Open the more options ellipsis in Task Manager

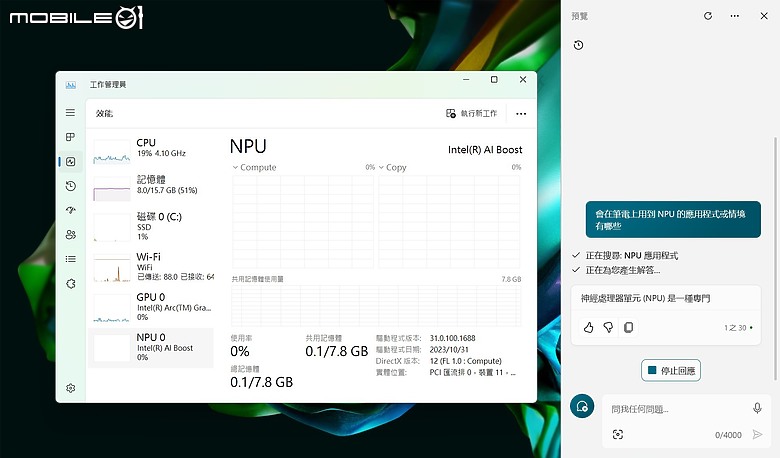tap(521, 114)
